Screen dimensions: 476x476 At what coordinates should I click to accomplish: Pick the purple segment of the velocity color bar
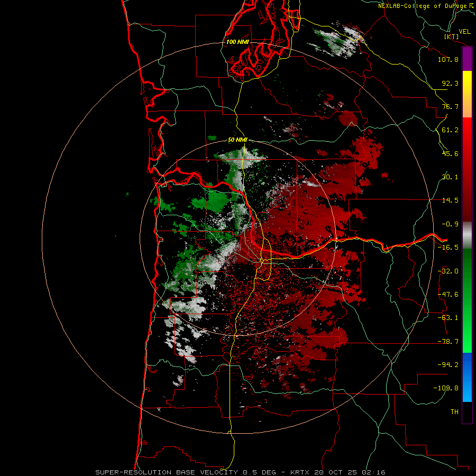pyautogui.click(x=467, y=59)
